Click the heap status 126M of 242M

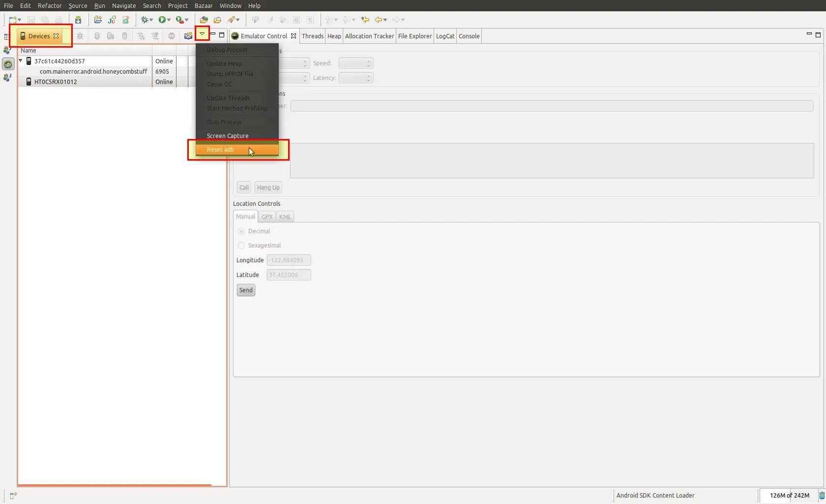click(790, 495)
